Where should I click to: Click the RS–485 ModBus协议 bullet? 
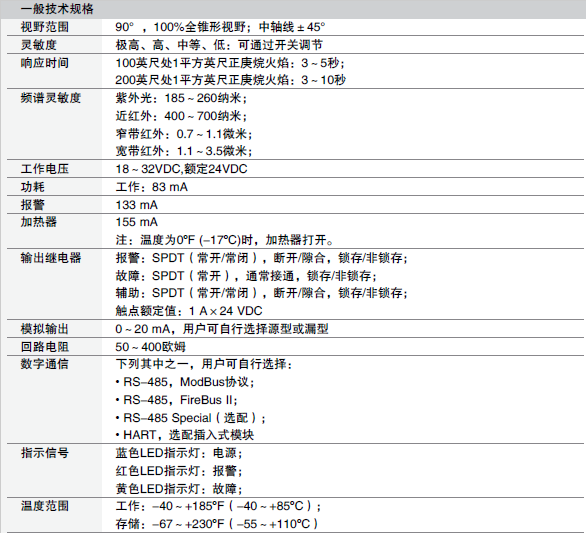(x=185, y=382)
